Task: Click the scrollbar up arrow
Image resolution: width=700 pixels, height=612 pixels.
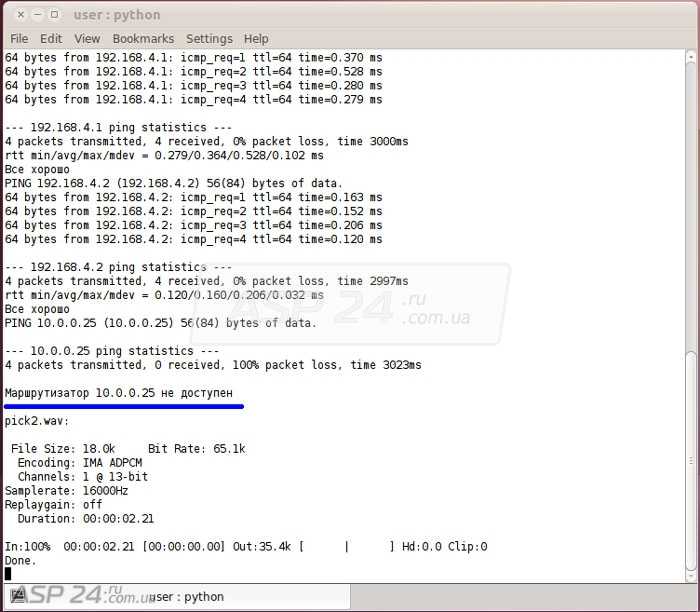Action: coord(692,57)
